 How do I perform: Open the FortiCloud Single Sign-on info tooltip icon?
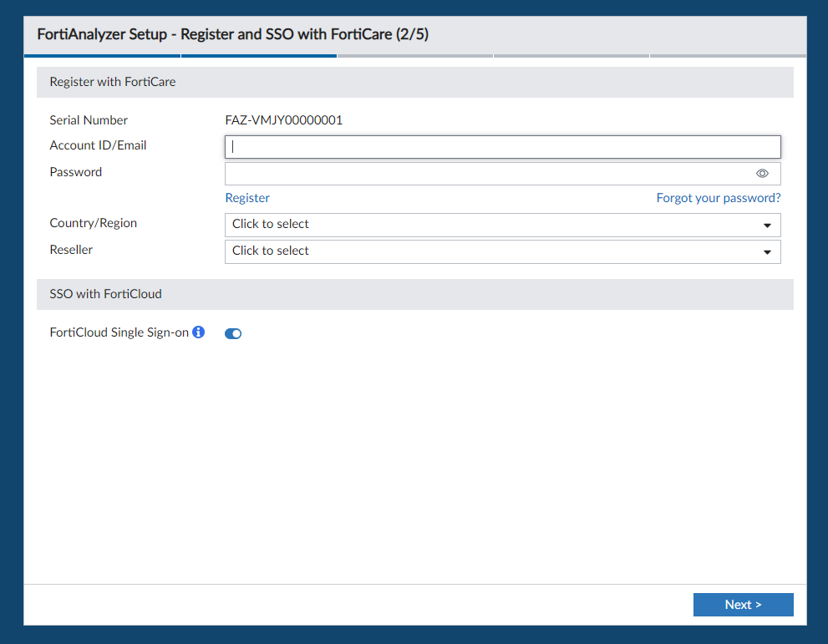[198, 332]
